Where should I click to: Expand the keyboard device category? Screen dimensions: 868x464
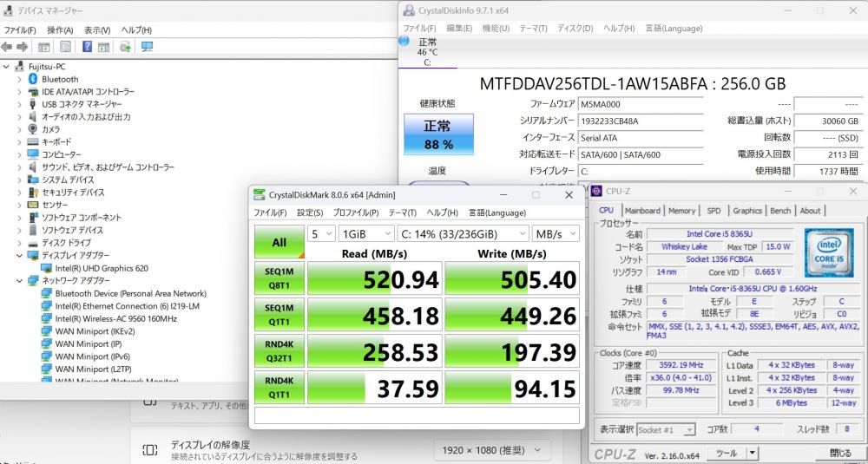(19, 141)
